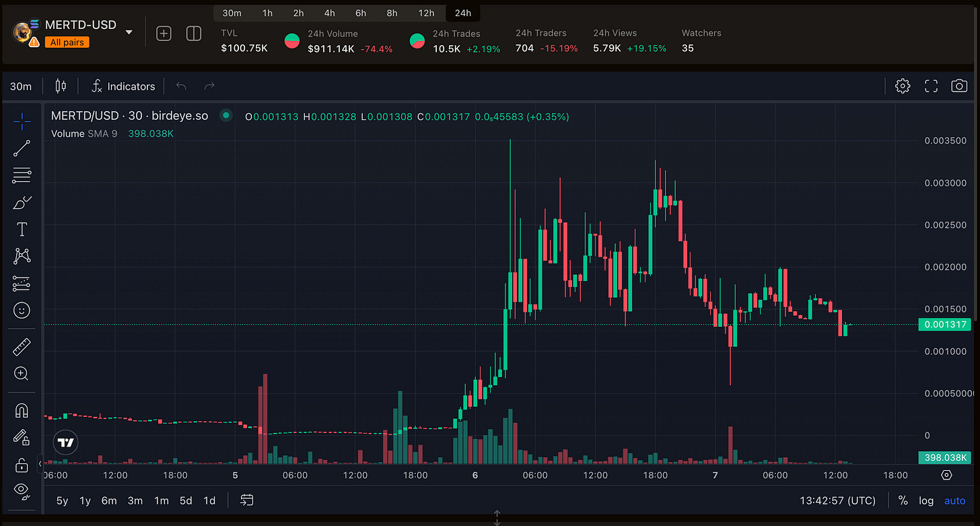Open the time axis settings icon
The image size is (980, 526).
pos(946,475)
